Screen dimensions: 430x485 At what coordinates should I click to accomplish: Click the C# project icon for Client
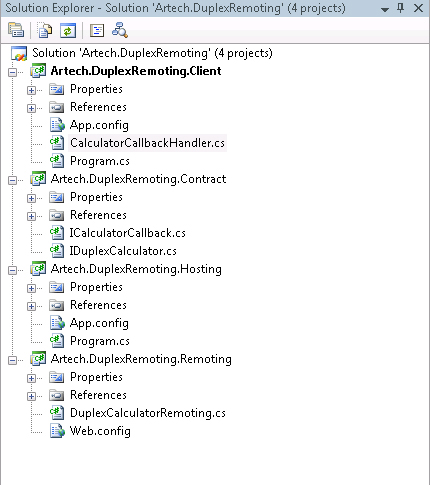(38, 71)
